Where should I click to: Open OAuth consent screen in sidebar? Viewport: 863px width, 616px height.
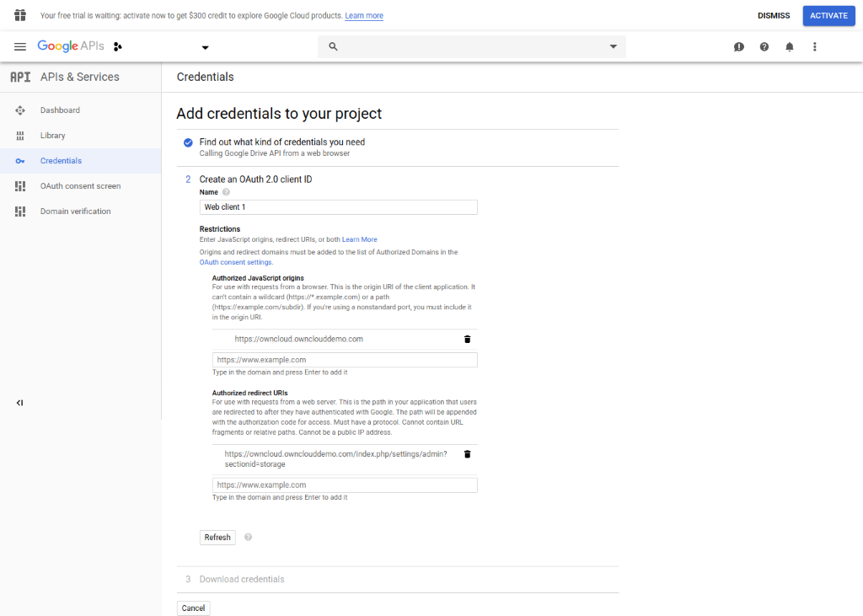[x=80, y=186]
